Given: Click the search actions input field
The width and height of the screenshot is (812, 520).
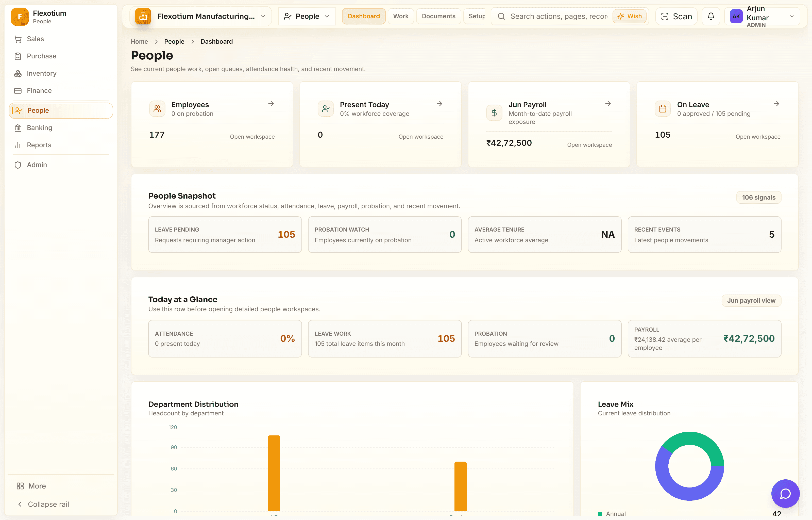Looking at the screenshot, I should [559, 16].
